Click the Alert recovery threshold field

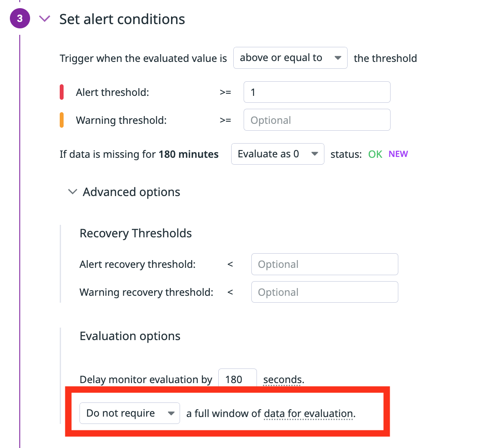[x=324, y=264]
